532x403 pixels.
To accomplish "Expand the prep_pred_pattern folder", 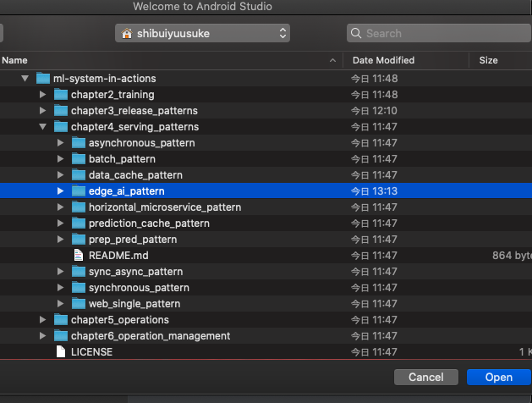I will [60, 240].
